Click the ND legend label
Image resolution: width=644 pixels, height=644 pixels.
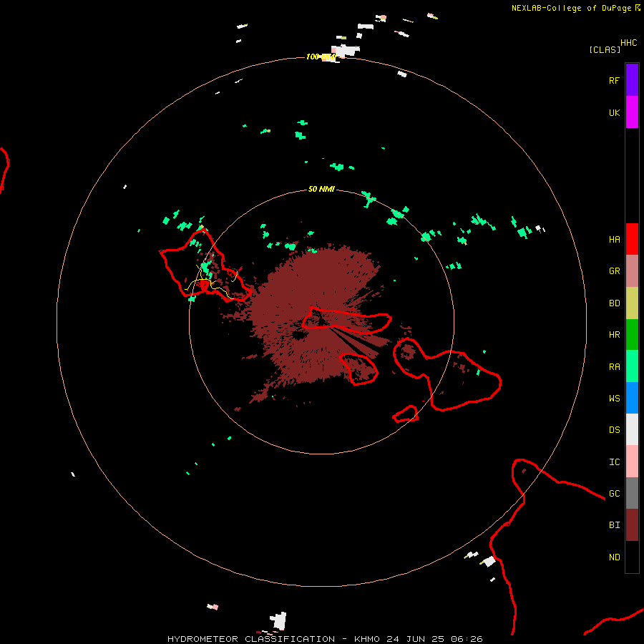pos(614,557)
